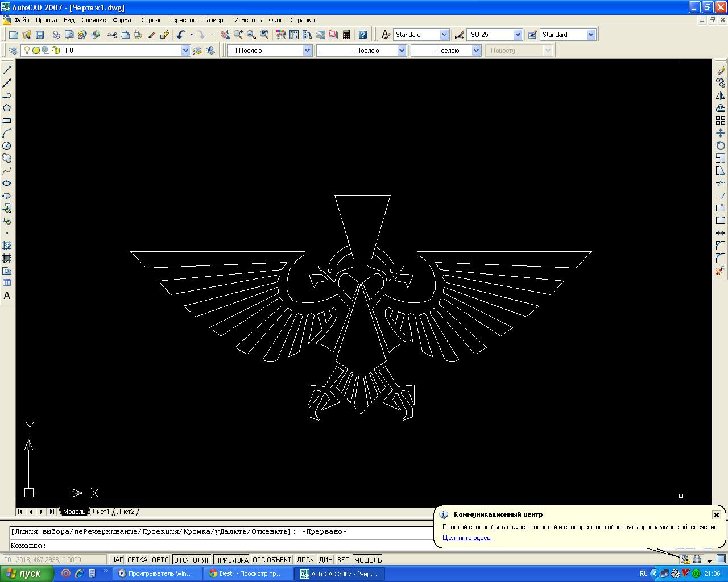Click the Explode tool icon
The height and width of the screenshot is (582, 728).
(721, 271)
